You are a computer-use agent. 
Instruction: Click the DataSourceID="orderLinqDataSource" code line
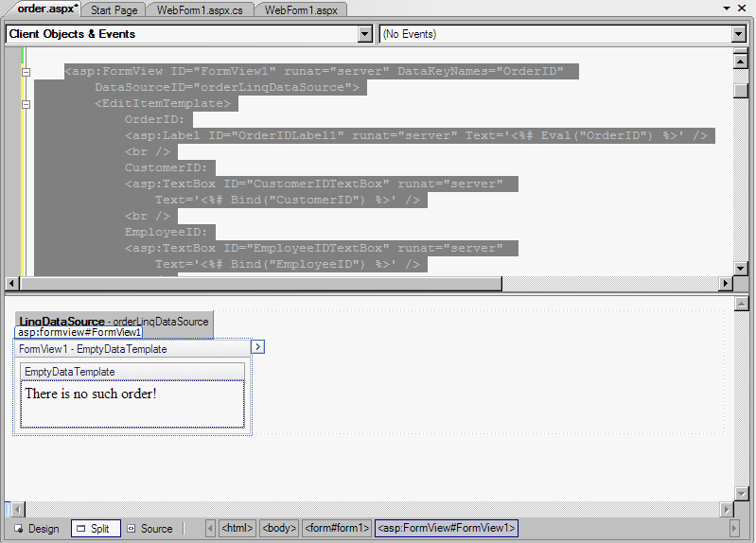click(227, 87)
